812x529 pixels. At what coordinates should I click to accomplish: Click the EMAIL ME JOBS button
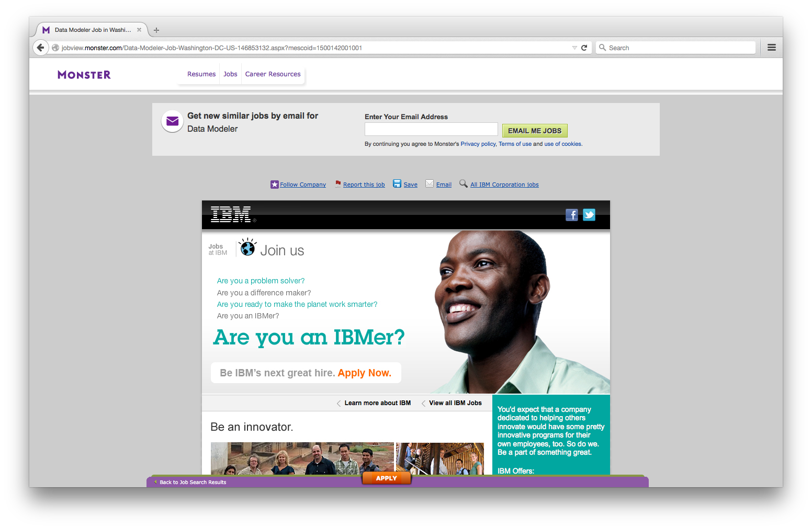535,131
